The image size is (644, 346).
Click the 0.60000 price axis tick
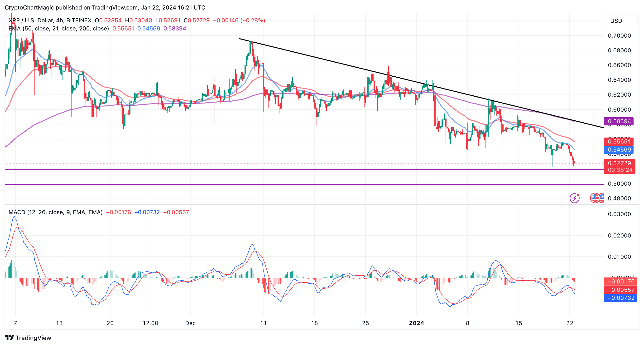point(620,109)
